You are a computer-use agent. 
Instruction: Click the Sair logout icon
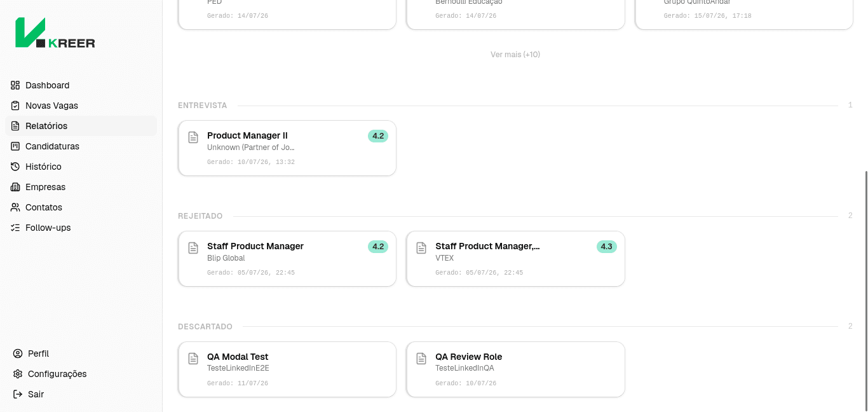tap(18, 394)
